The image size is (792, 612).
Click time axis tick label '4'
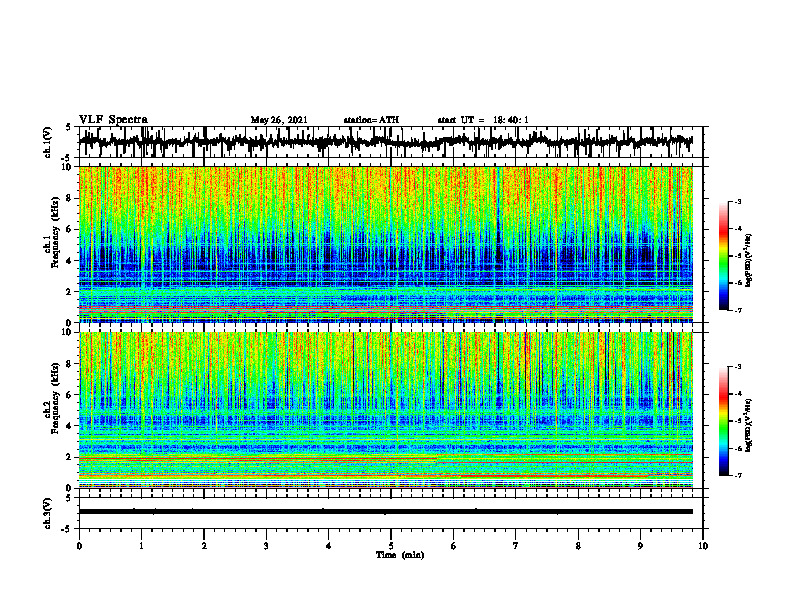click(329, 546)
